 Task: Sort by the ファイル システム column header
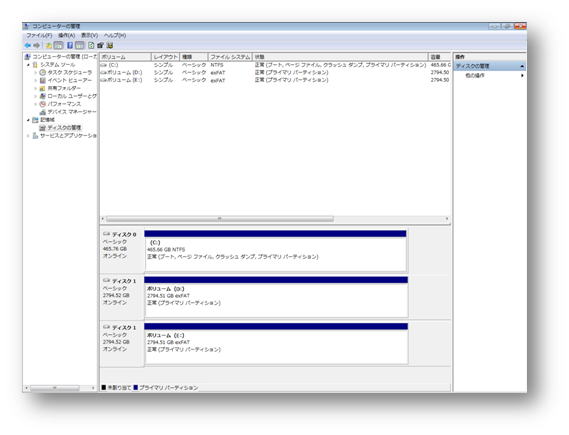pyautogui.click(x=230, y=57)
